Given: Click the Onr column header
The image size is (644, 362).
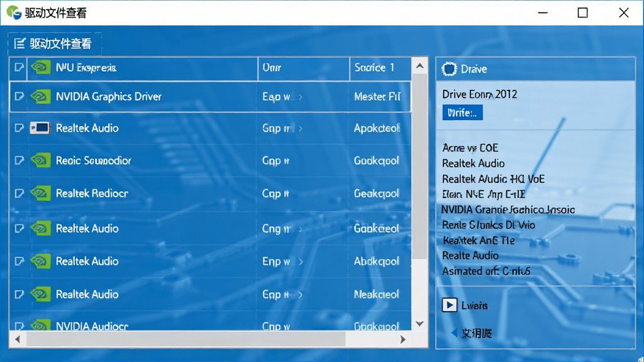Looking at the screenshot, I should click(304, 68).
